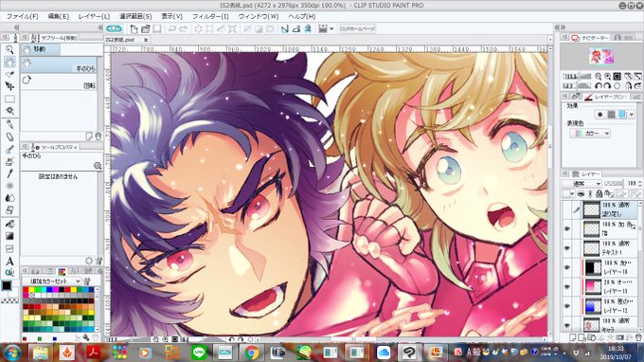
Task: Open the ウィンドウ(W) menu
Action: 259,16
